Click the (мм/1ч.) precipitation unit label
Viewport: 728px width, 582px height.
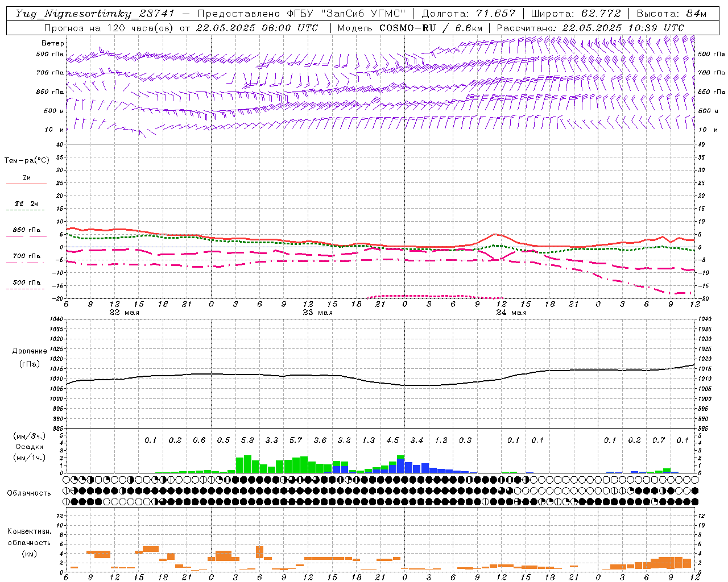pos(28,458)
